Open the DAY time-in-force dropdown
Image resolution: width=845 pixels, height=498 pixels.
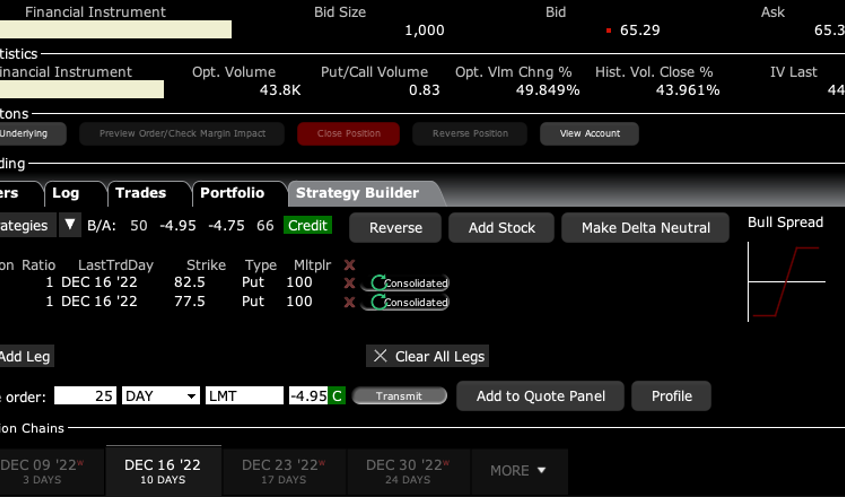pyautogui.click(x=161, y=396)
